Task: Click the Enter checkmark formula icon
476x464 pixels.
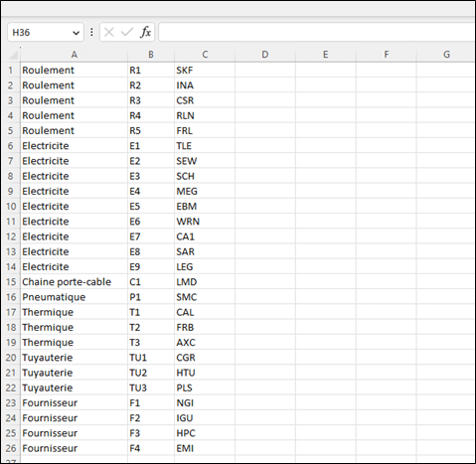Action: point(127,32)
